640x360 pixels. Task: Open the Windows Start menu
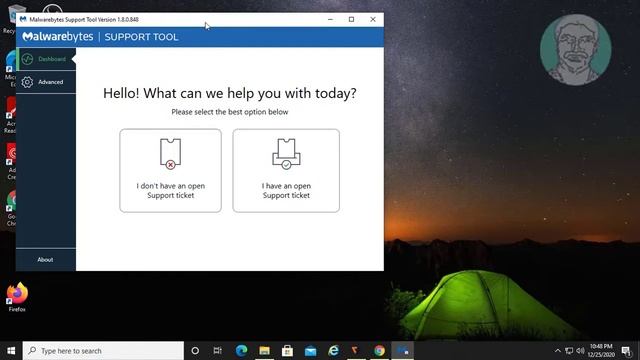point(11,351)
